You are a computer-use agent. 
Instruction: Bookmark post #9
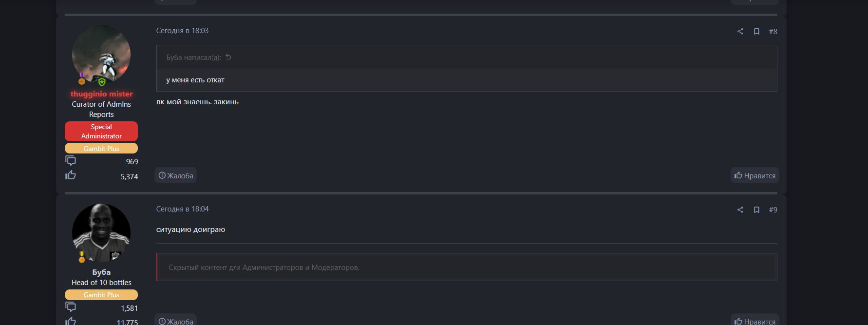click(756, 210)
